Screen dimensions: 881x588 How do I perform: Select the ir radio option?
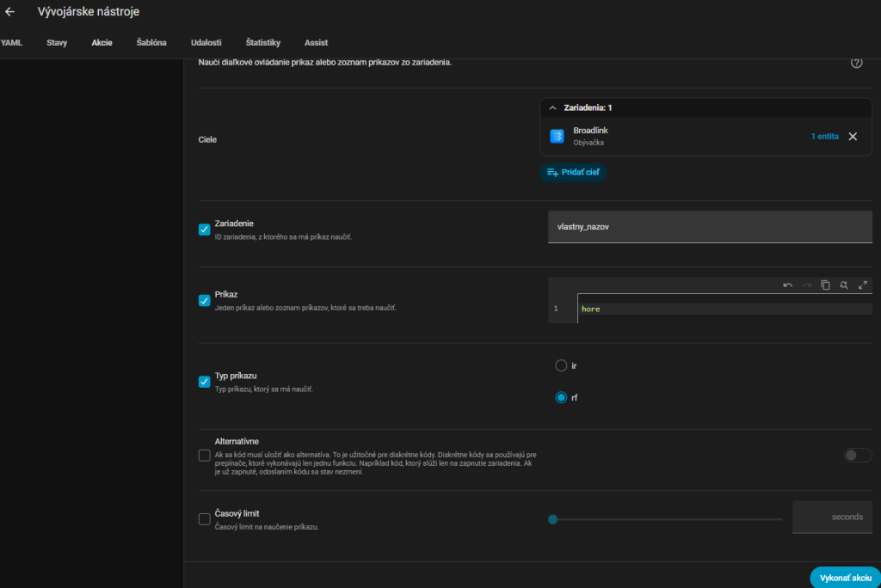561,365
